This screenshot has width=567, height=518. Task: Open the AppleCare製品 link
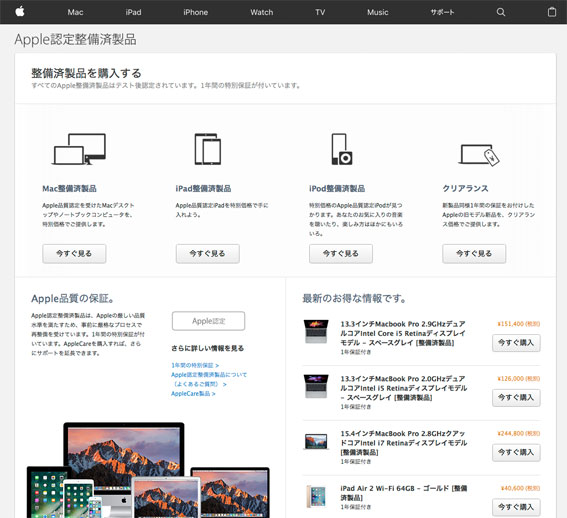pyautogui.click(x=193, y=394)
